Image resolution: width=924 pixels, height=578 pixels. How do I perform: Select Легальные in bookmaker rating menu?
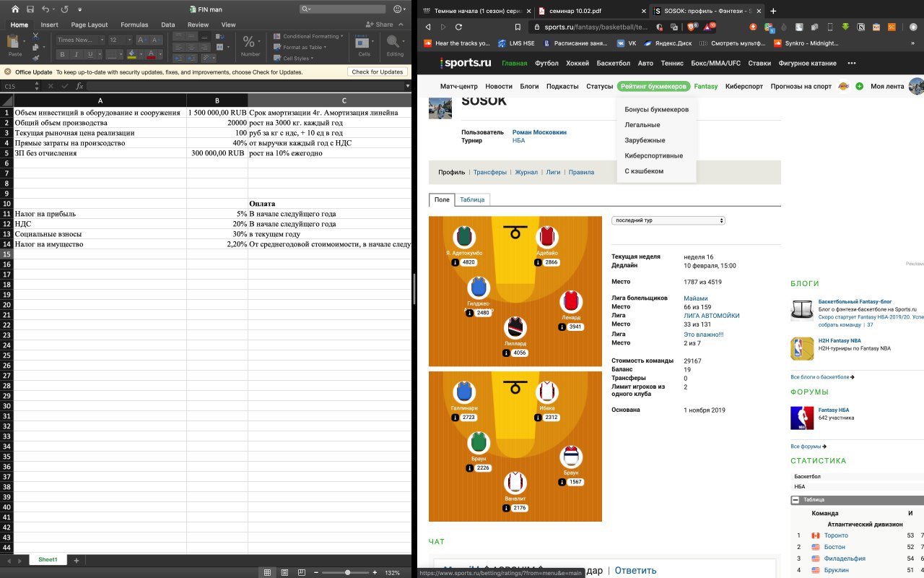click(642, 125)
